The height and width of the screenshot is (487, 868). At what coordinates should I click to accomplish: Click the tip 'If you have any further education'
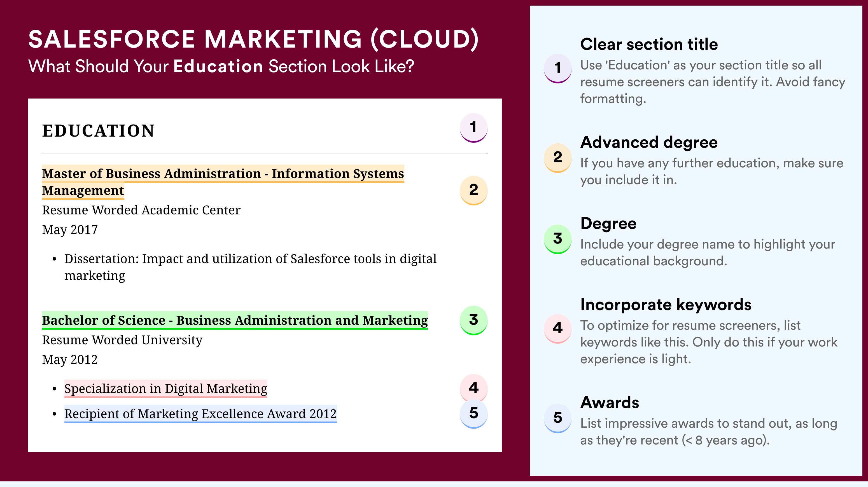point(712,171)
